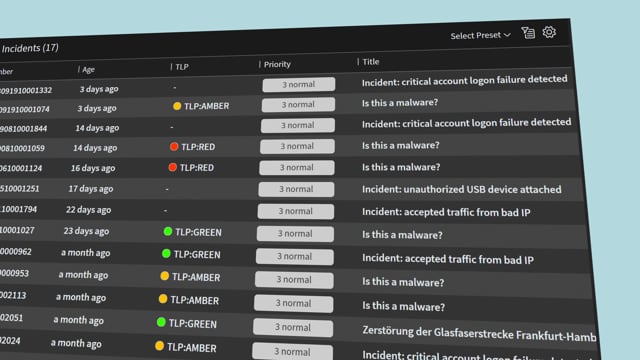Image resolution: width=640 pixels, height=360 pixels.
Task: Open first 'critical account logon failure detected' incident
Action: pyautogui.click(x=464, y=80)
